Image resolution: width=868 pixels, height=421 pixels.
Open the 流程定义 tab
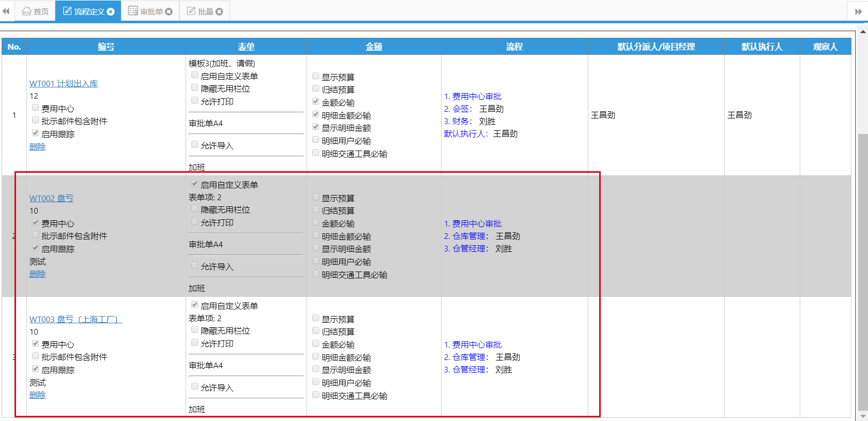click(88, 11)
